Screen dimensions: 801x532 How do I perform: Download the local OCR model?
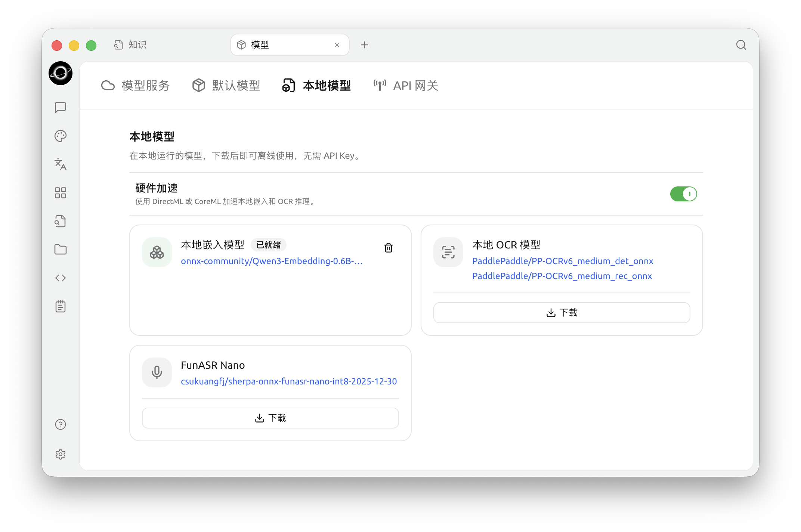point(562,313)
